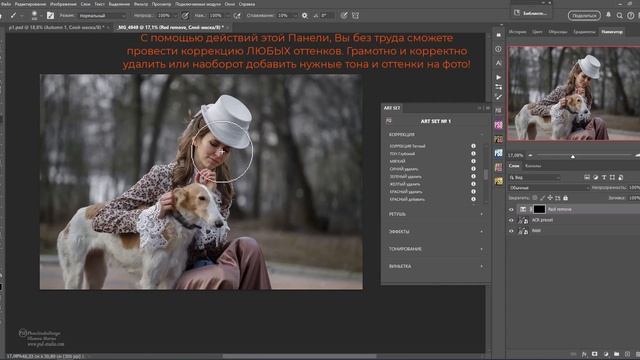Click info icon beside ТОН Глубокий

[473, 153]
